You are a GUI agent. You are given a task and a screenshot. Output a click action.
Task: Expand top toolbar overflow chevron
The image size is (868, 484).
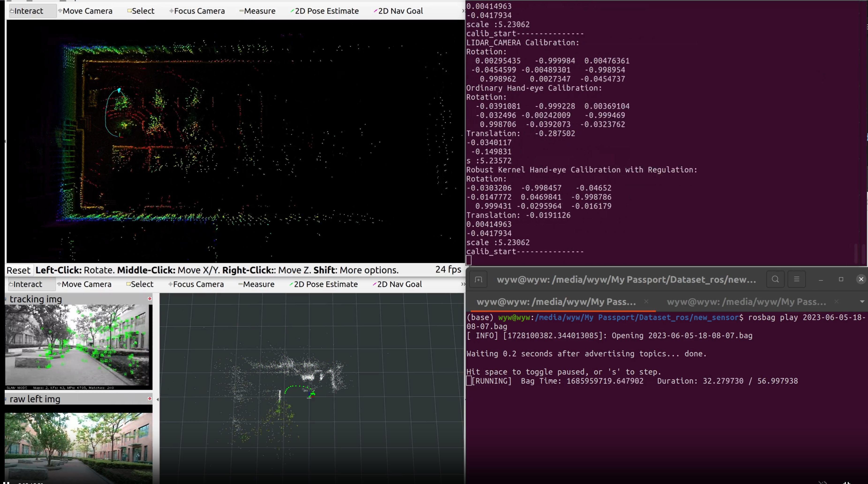click(x=463, y=11)
